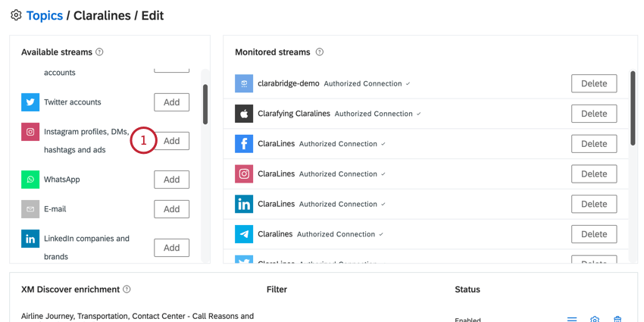The image size is (644, 322).
Task: Click the WhatsApp label
Action: 62,180
